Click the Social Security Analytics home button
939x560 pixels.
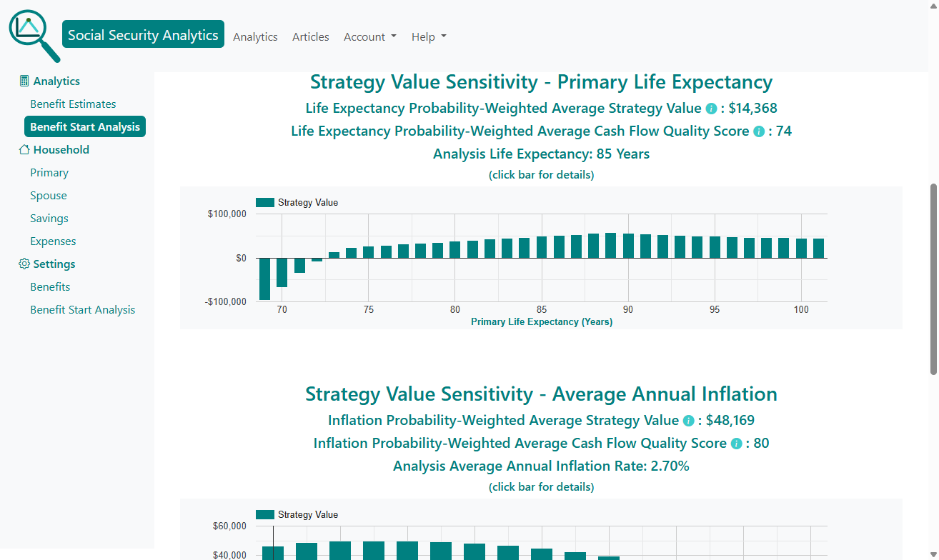[x=142, y=34]
